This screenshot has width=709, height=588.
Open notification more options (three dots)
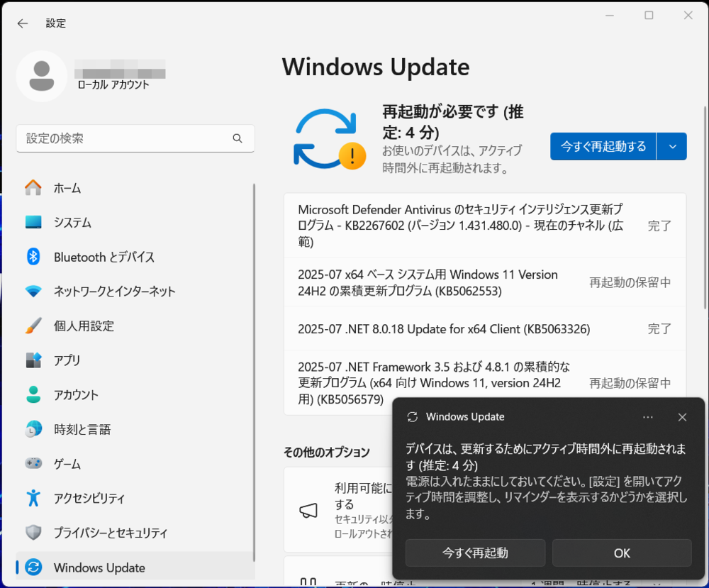[x=647, y=417]
